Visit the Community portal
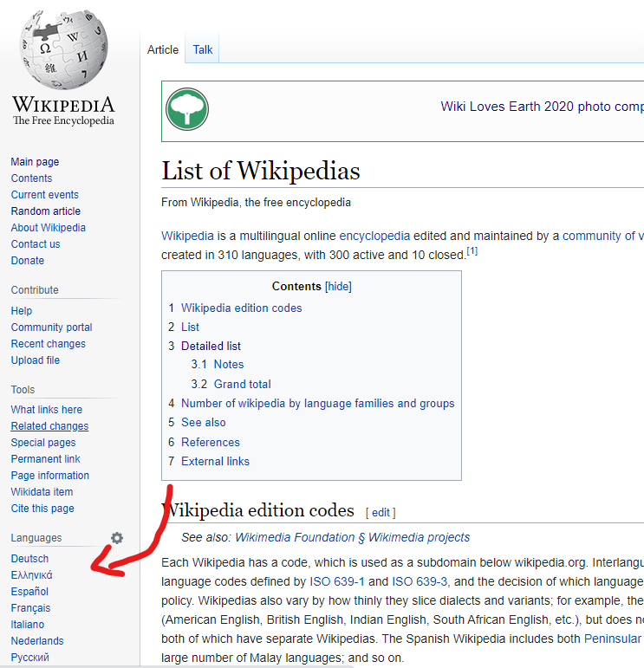This screenshot has width=644, height=668. (51, 328)
